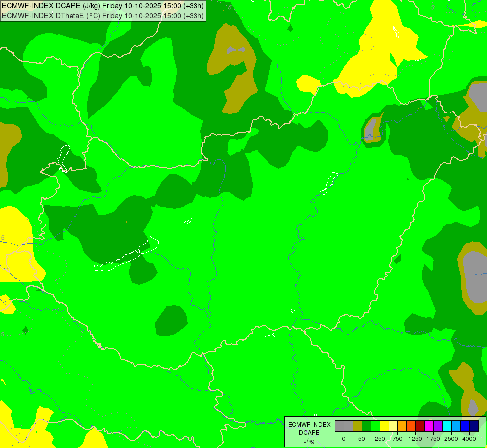Click the bright yellow legend swatch
Viewport: 487px width, 448px height.
pyautogui.click(x=384, y=426)
